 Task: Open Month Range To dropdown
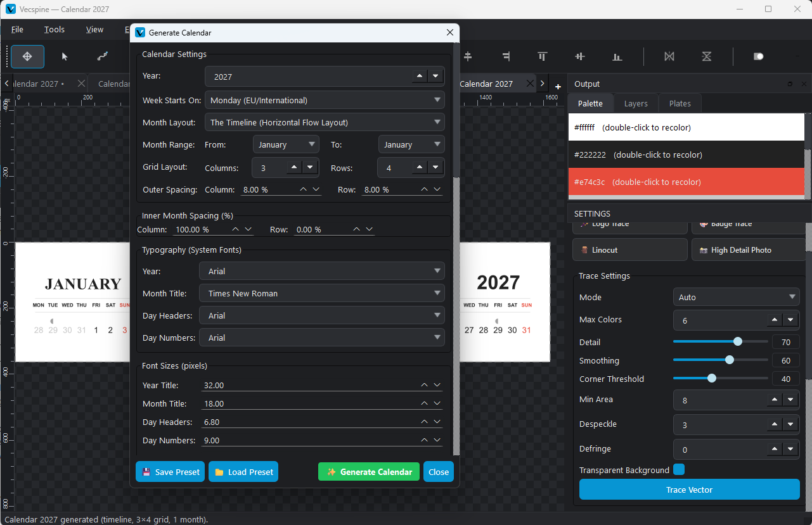click(411, 144)
